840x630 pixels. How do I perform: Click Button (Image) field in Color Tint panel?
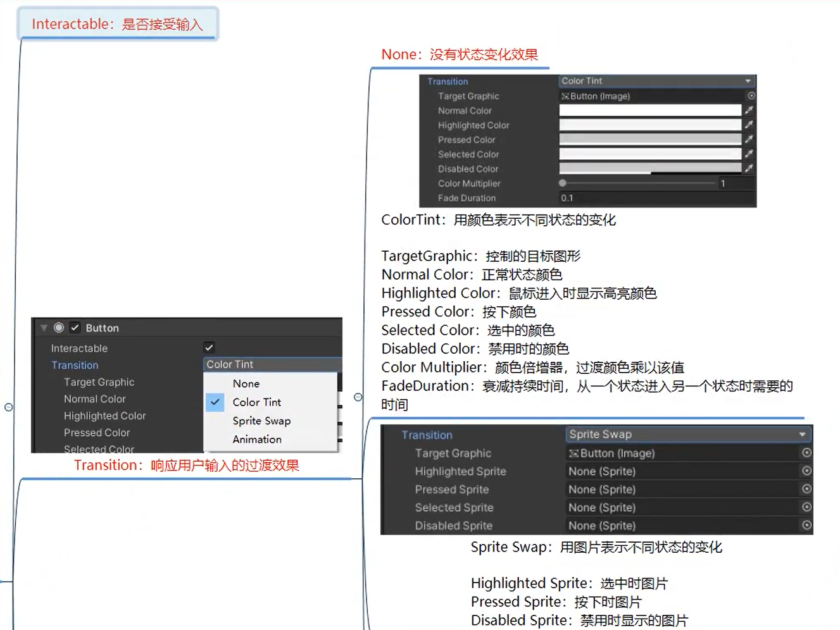click(x=652, y=96)
